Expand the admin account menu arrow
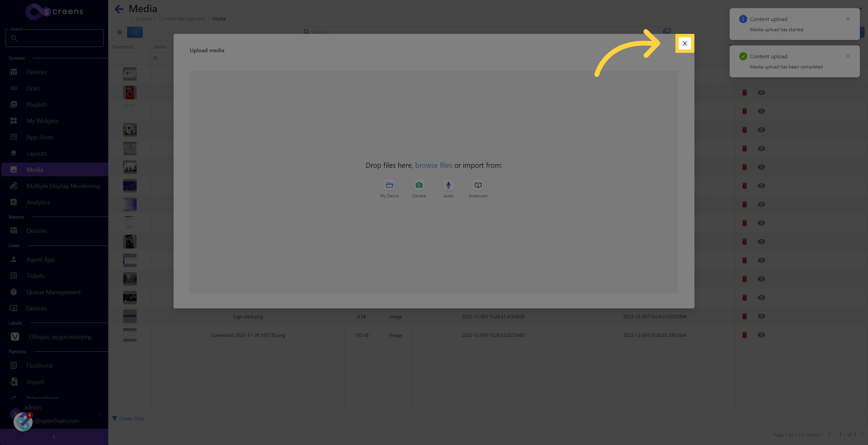Viewport: 868px width, 445px height. click(x=100, y=414)
